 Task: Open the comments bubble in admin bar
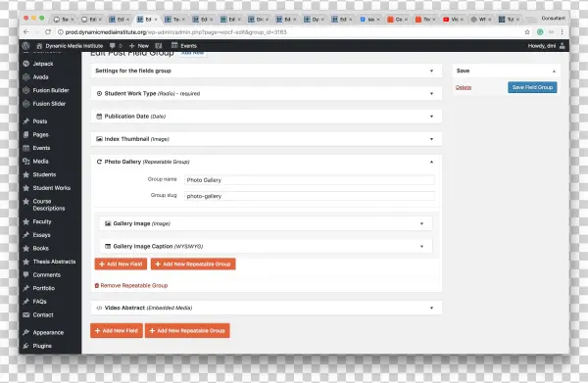115,46
